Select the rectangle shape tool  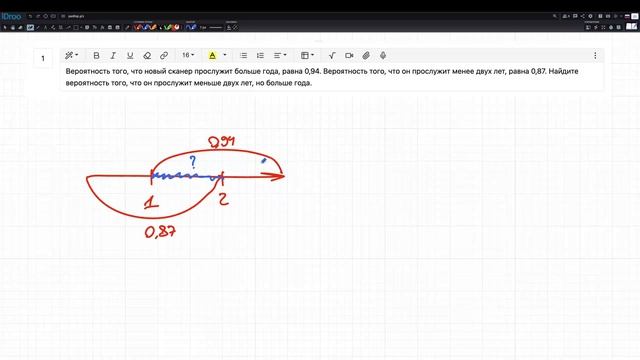(x=76, y=27)
